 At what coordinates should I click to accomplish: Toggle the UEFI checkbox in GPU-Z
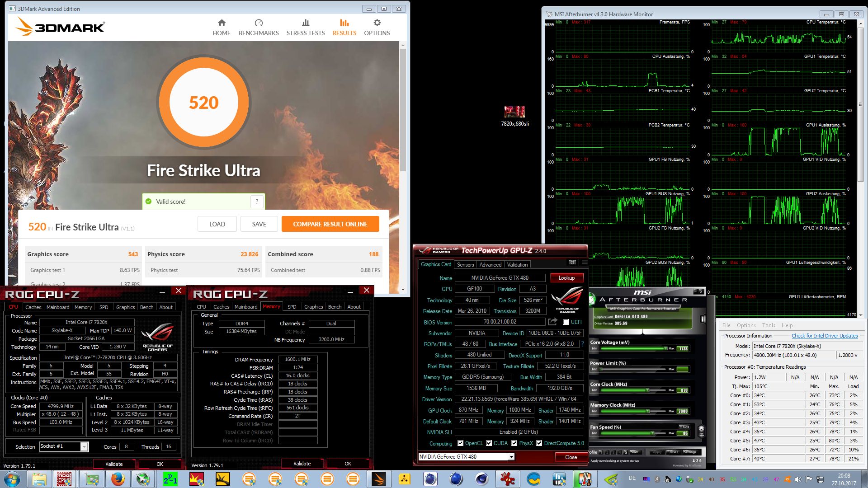click(x=566, y=322)
